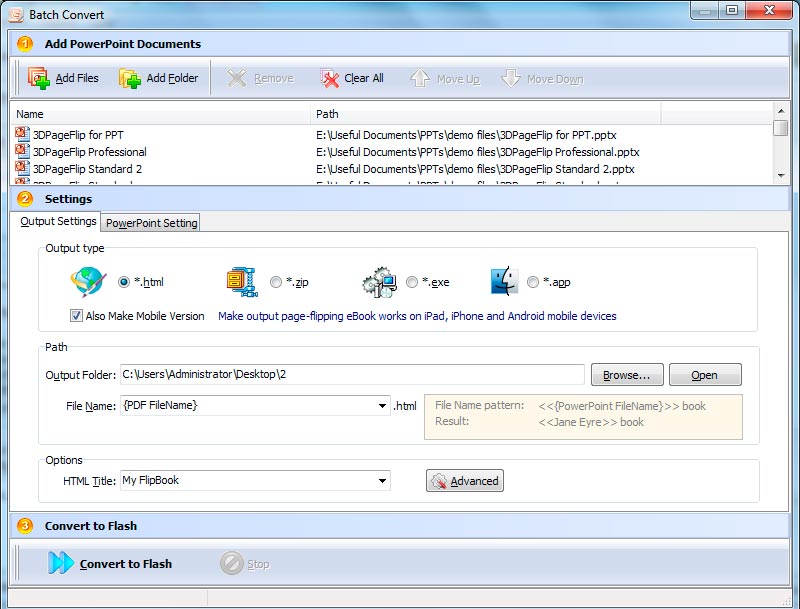
Task: Click result text '<<Jane Eyre>> book'
Action: pos(591,422)
